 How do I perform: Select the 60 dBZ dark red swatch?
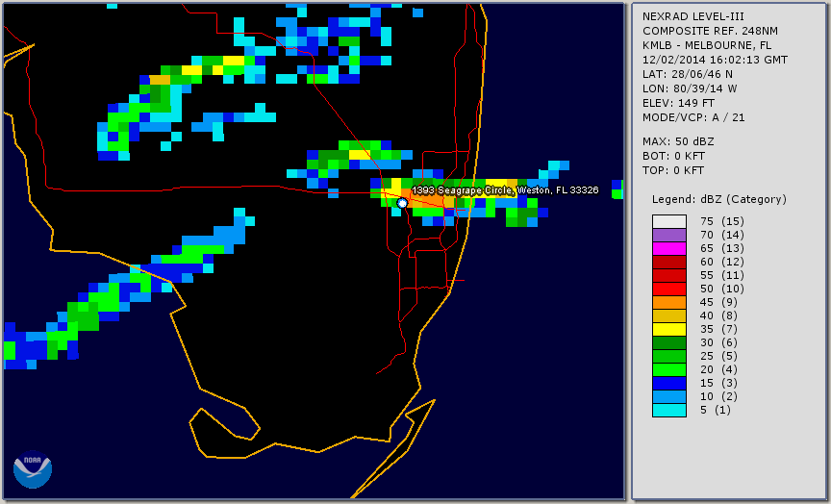(668, 262)
